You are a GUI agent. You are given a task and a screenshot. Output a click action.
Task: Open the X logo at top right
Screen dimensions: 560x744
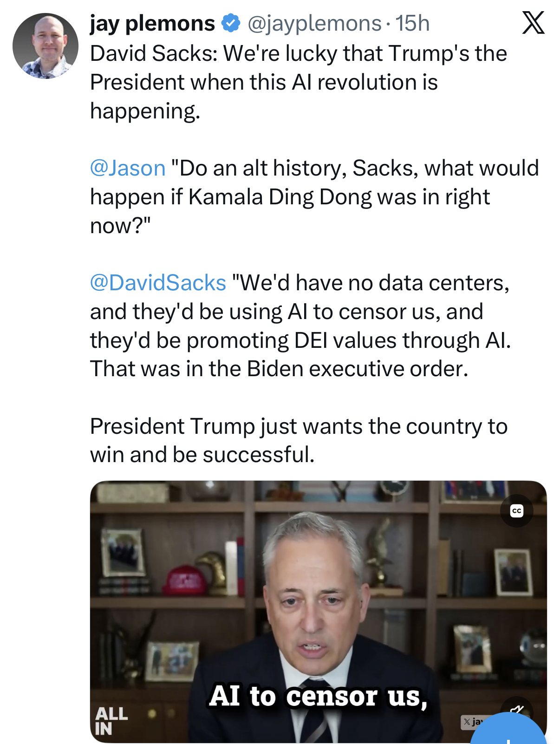tap(533, 23)
